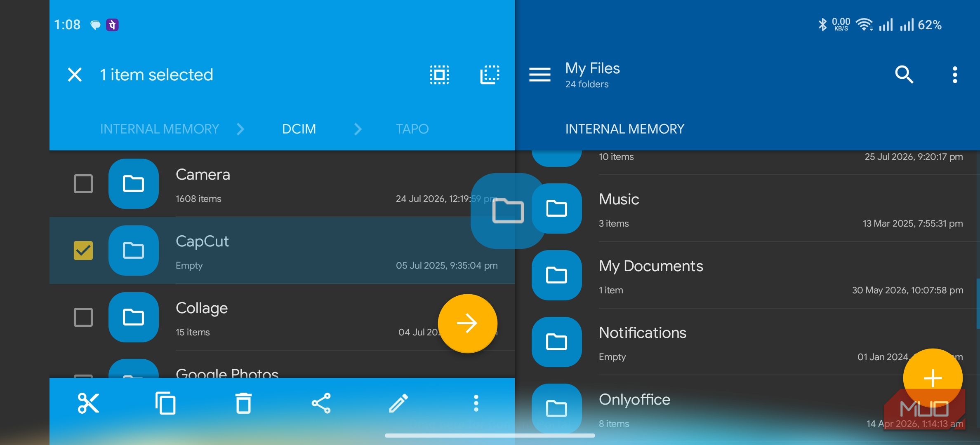Tap the 1:08 clock in status bar
Image resolution: width=980 pixels, height=445 pixels.
tap(67, 25)
